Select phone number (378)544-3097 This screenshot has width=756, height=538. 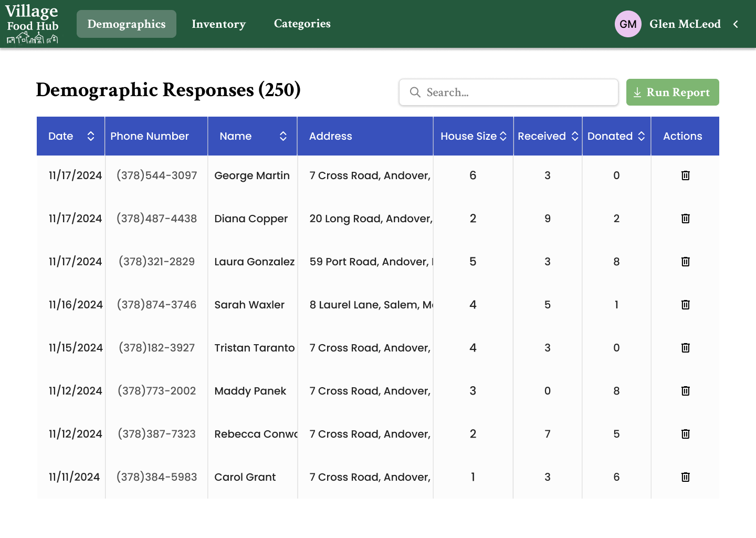point(156,175)
